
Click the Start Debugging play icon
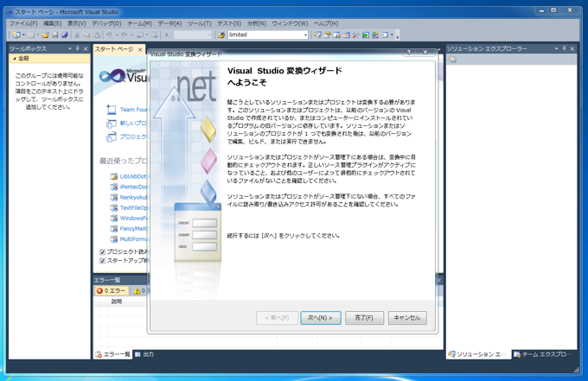click(167, 35)
